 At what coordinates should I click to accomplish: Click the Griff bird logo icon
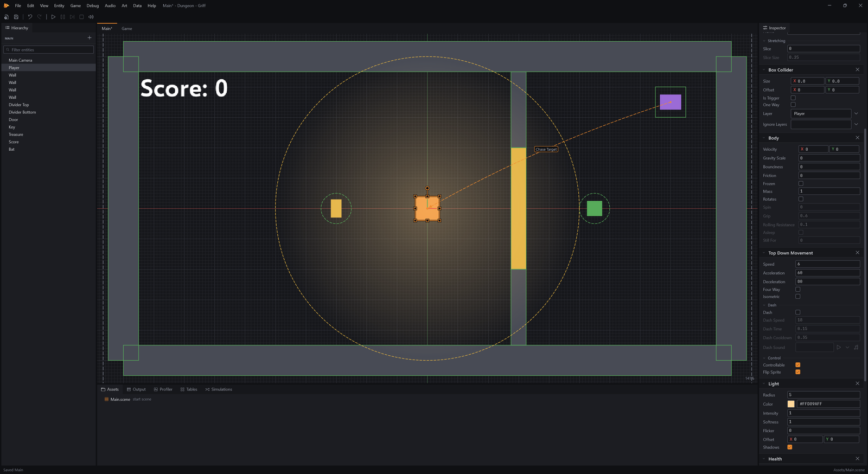tap(7, 5)
